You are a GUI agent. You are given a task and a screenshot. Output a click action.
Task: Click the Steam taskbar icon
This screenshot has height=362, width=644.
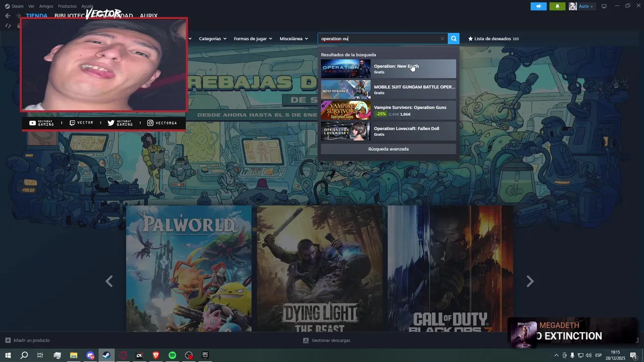tap(107, 355)
